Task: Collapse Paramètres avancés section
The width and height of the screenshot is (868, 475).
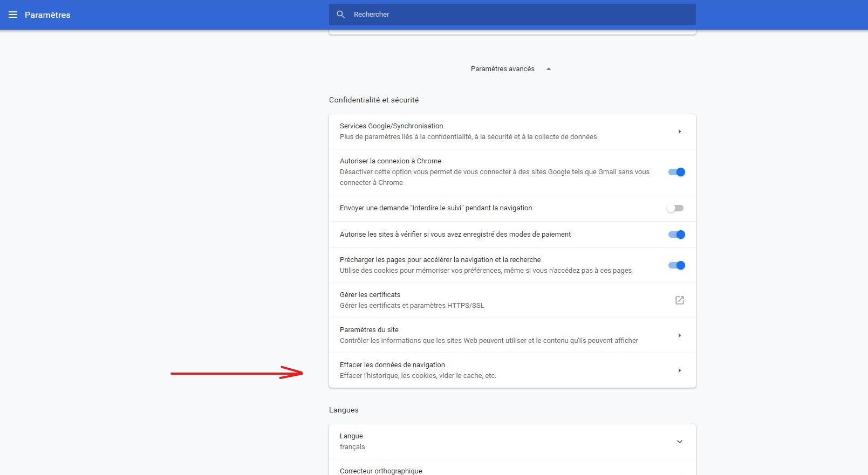Action: tap(511, 69)
